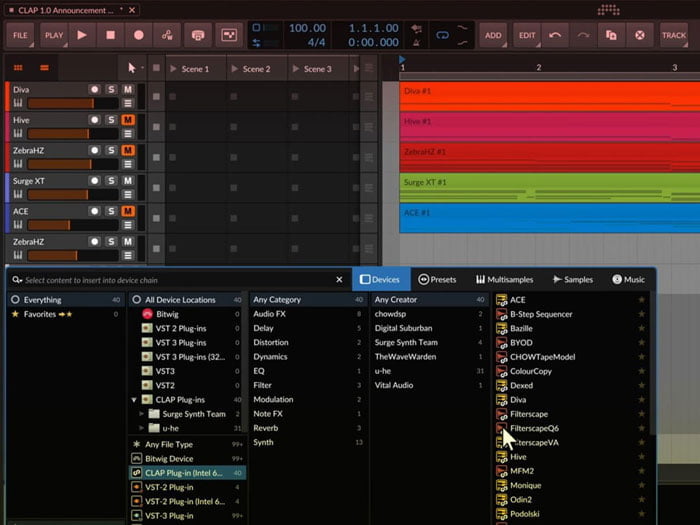Screen dimensions: 700x525
Task: Expand the u-he folder under CLAP Plug-ins
Action: pyautogui.click(x=142, y=428)
